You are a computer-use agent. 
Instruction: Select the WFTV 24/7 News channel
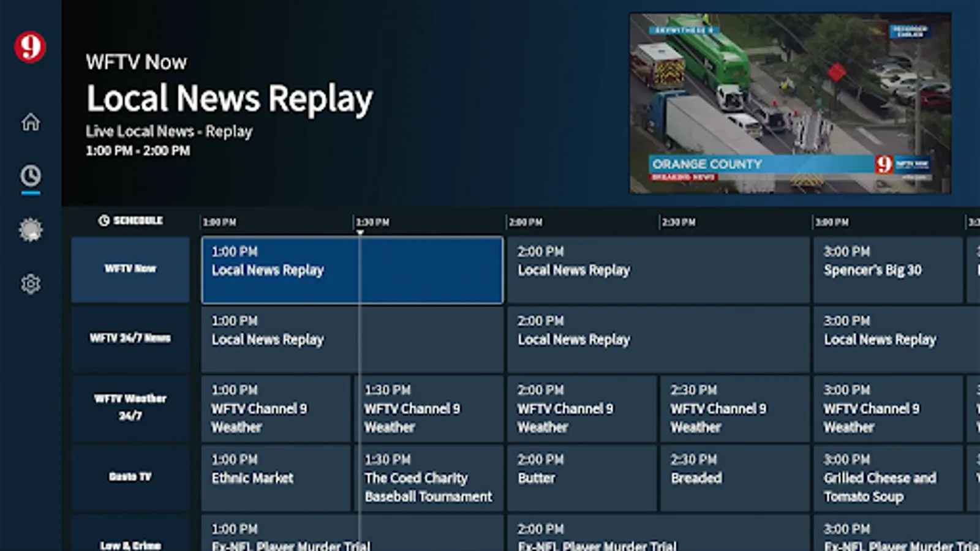(x=130, y=339)
